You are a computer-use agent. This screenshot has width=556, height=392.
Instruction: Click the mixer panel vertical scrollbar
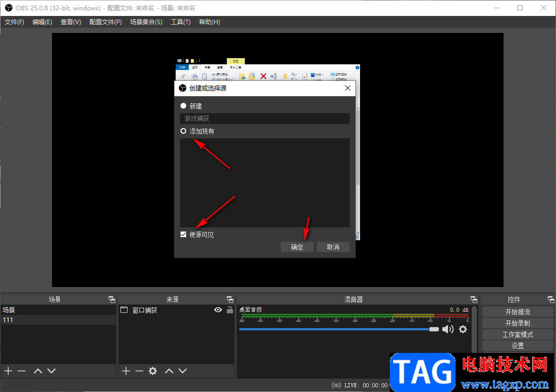(x=474, y=329)
